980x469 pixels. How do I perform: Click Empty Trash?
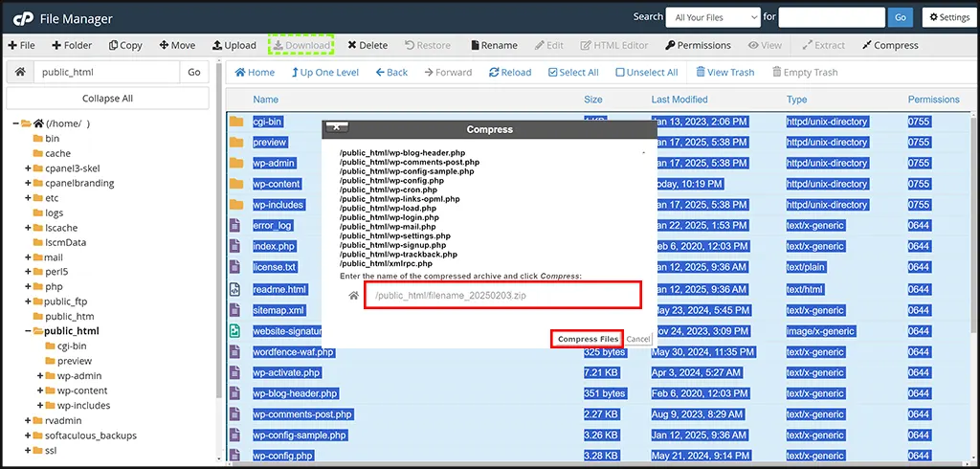point(805,72)
